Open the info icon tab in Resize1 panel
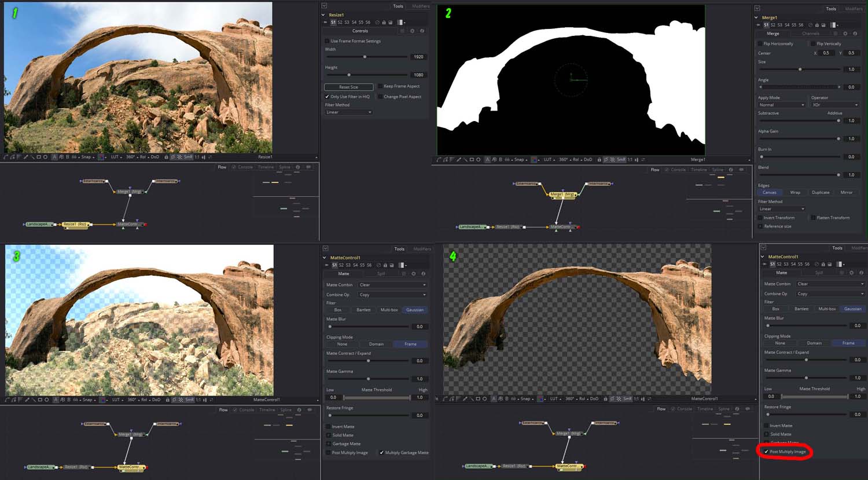 [422, 31]
